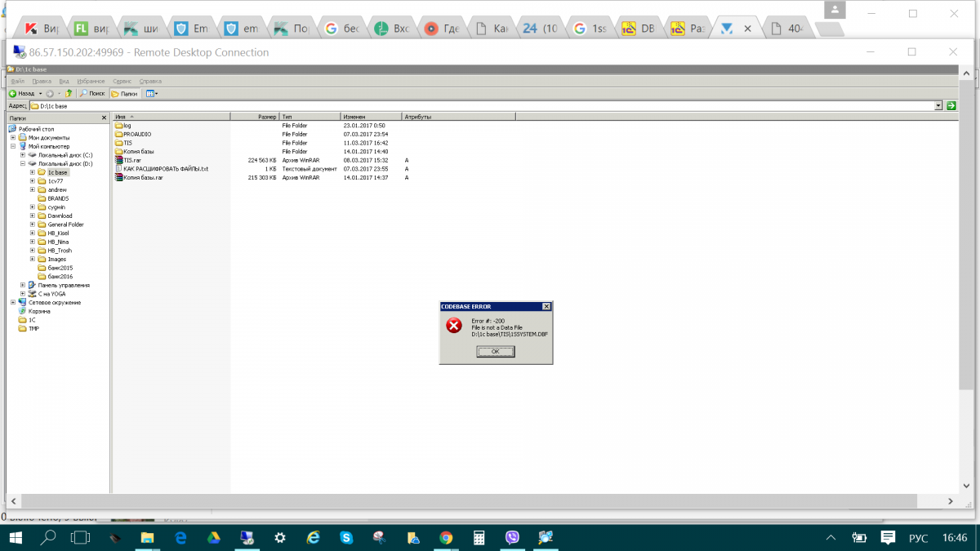This screenshot has height=551, width=980.
Task: Select the TMP folder in tree
Action: click(x=33, y=329)
